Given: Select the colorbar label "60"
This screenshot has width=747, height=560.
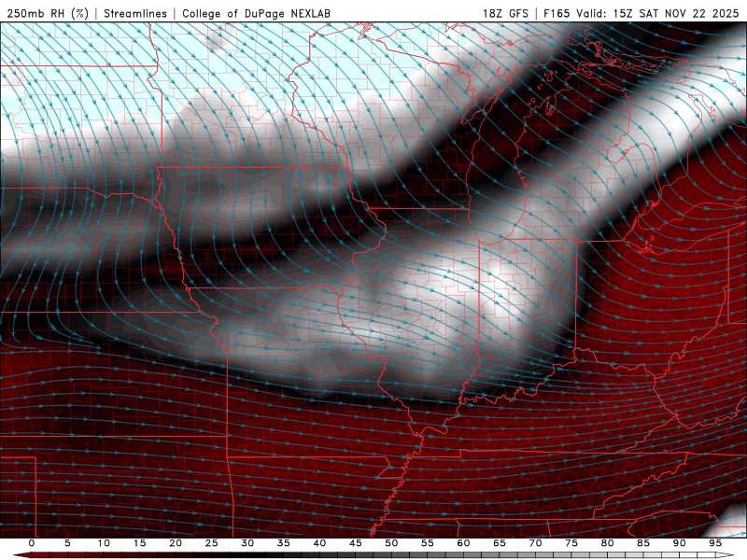Looking at the screenshot, I should click(x=463, y=543).
